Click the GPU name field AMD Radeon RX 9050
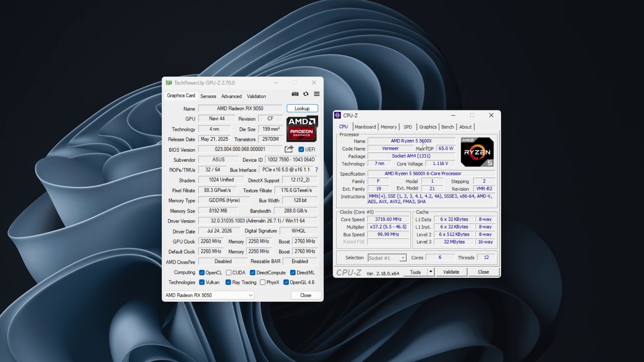644x362 pixels. [x=240, y=109]
